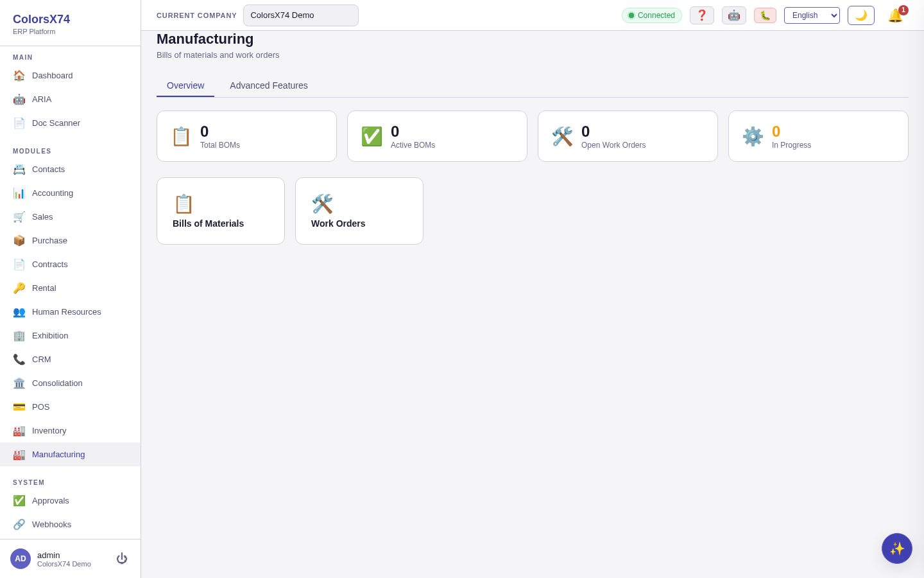The height and width of the screenshot is (578, 924).
Task: Click the AD user avatar
Action: pos(21,559)
